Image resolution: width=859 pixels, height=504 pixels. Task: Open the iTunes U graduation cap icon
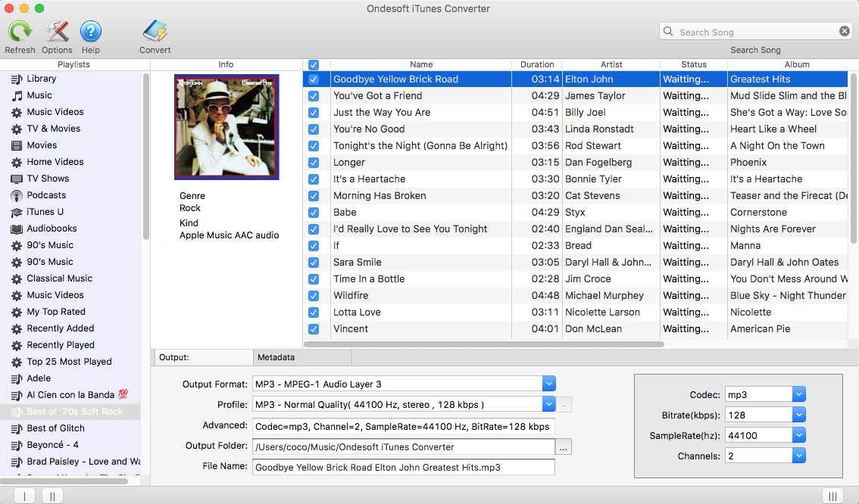point(17,213)
